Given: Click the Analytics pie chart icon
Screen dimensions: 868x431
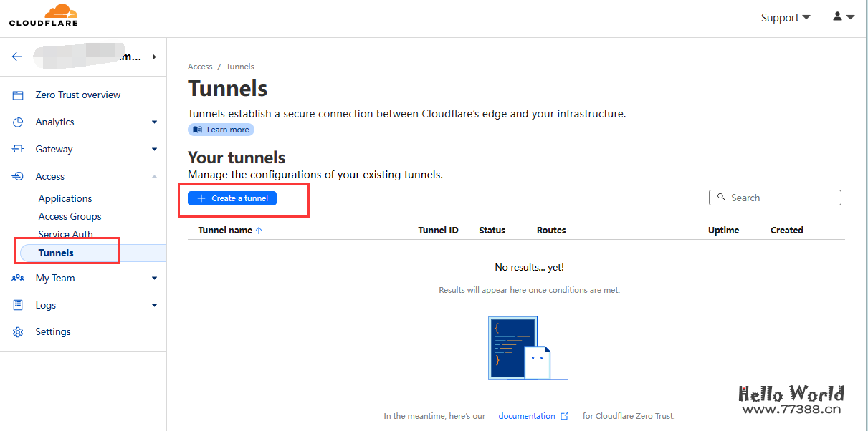Looking at the screenshot, I should click(18, 122).
